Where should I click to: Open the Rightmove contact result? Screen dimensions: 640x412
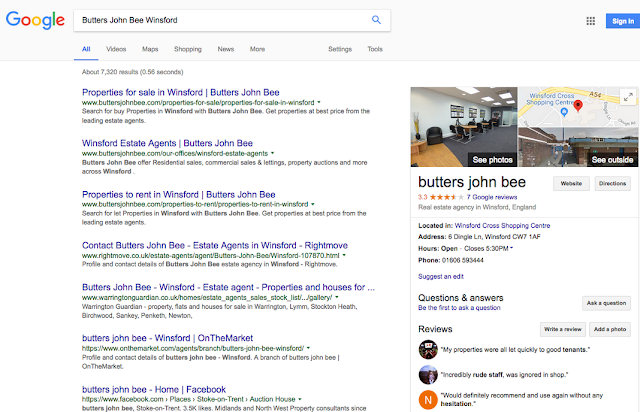[215, 245]
